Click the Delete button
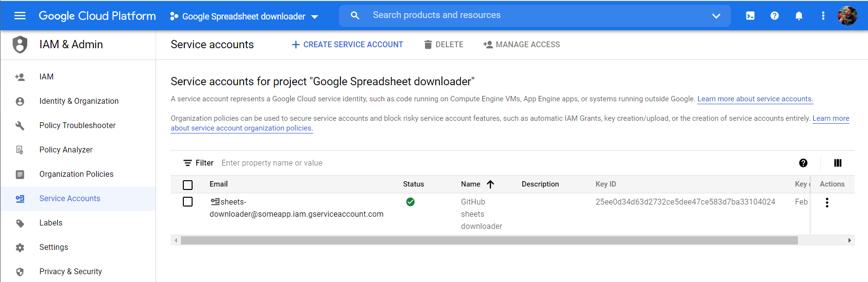This screenshot has width=868, height=282. [443, 45]
